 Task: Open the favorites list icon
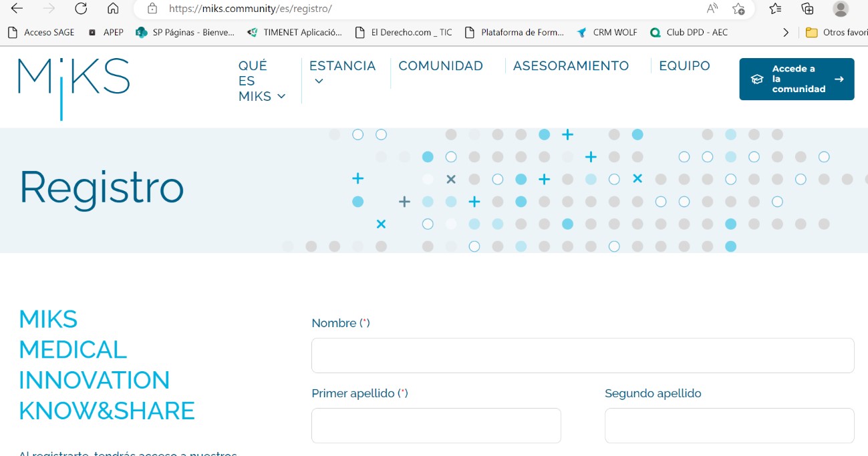(x=775, y=9)
